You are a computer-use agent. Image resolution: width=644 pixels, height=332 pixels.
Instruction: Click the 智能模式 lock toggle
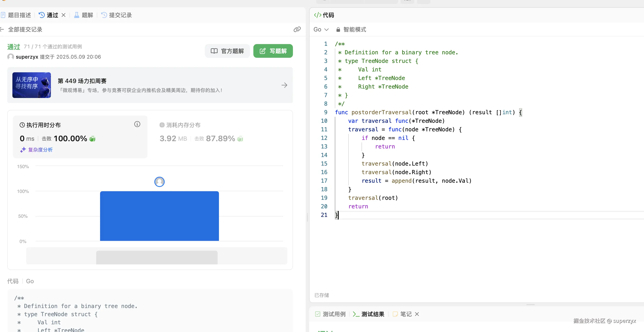click(351, 30)
